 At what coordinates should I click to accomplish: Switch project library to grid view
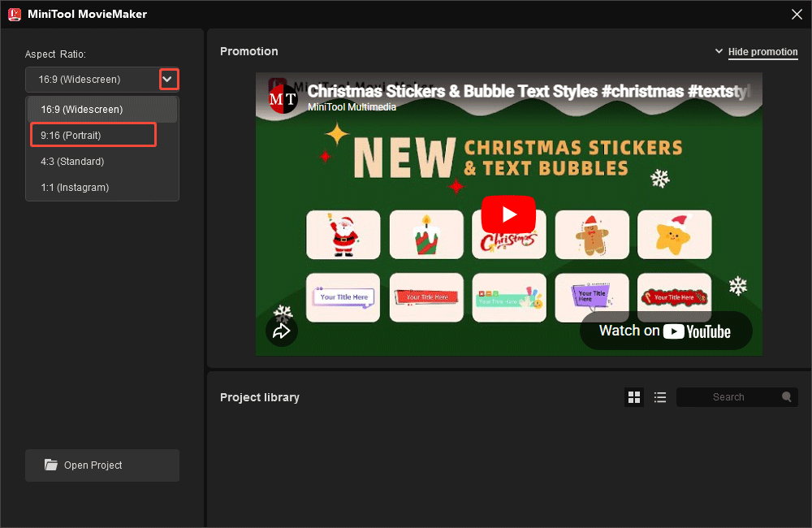coord(634,397)
